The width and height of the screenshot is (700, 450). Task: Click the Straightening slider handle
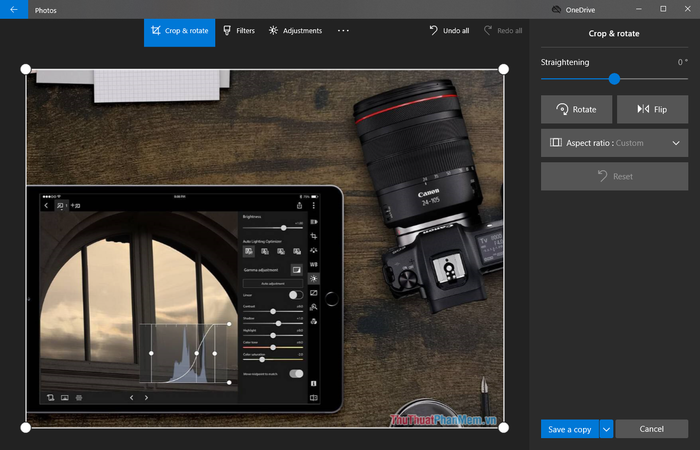click(614, 79)
